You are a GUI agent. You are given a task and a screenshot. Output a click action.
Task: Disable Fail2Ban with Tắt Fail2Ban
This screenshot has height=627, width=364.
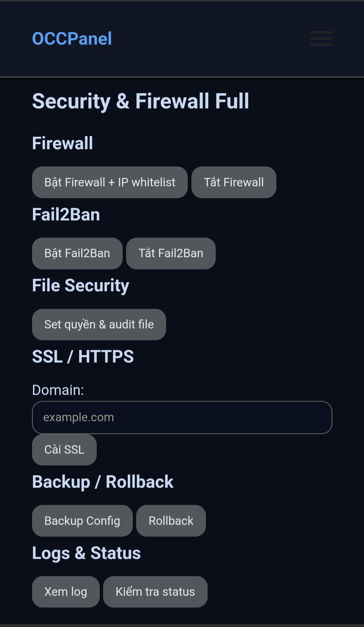[171, 253]
